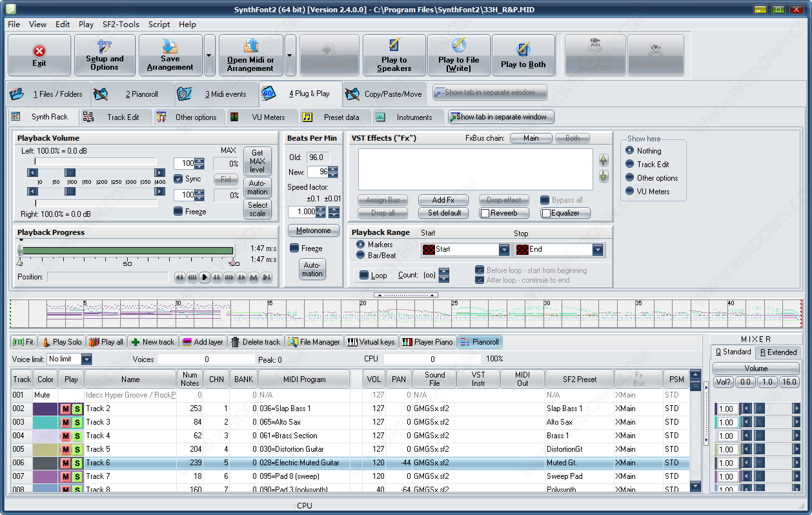Move FxBus effect up with green arrow
This screenshot has width=812, height=515.
pyautogui.click(x=604, y=160)
